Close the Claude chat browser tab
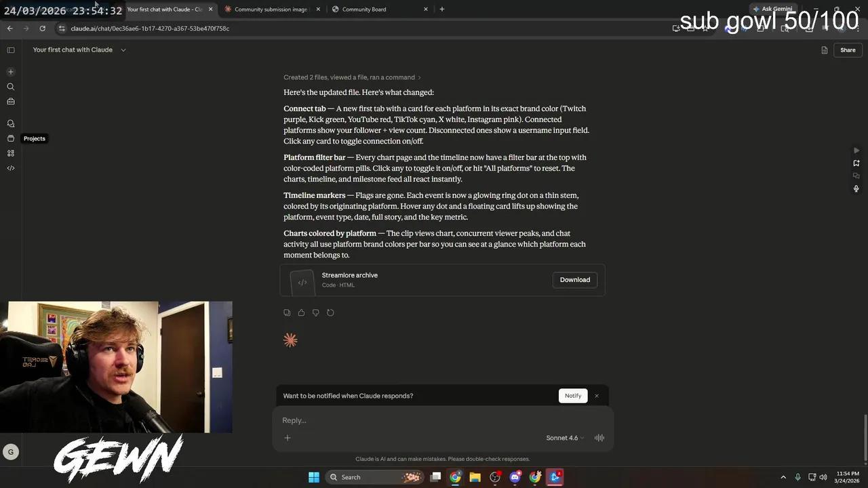The height and width of the screenshot is (488, 868). (211, 9)
